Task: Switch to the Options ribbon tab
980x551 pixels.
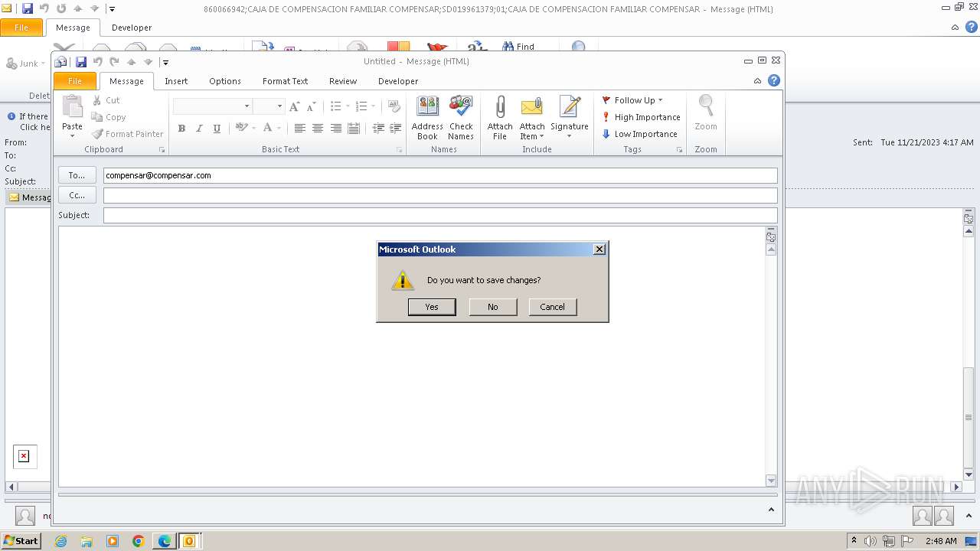Action: pyautogui.click(x=225, y=81)
